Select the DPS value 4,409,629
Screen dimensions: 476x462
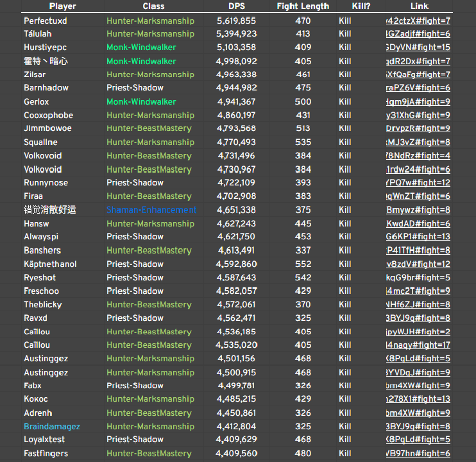click(237, 440)
